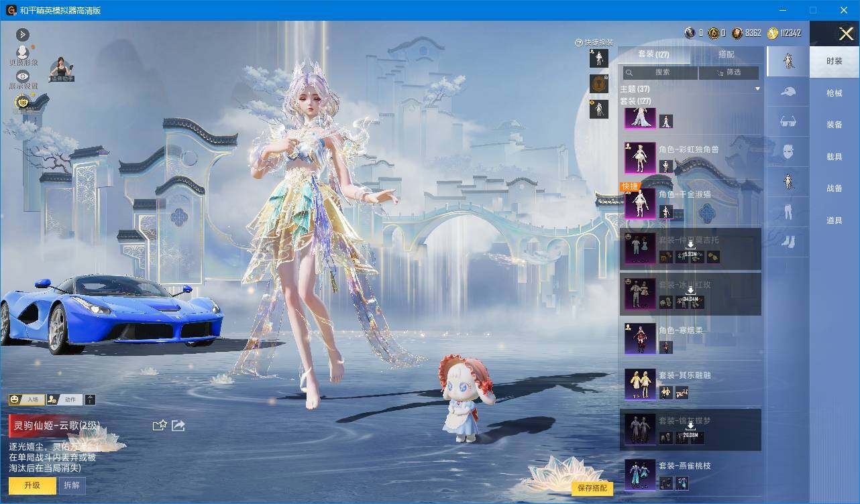This screenshot has width=860, height=504.
Task: Select the 套装-其乐融融 outfit thumbnail
Action: pyautogui.click(x=640, y=384)
